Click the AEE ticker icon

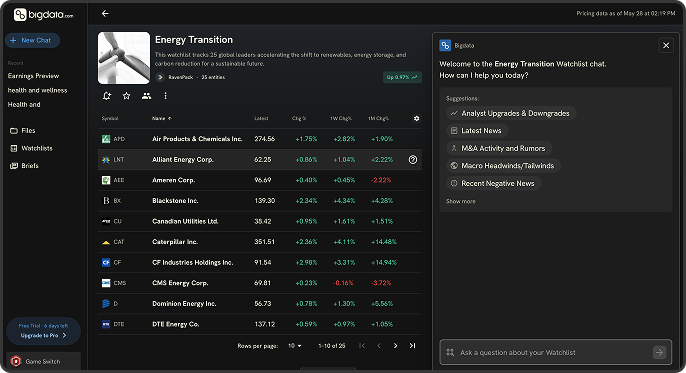click(x=106, y=180)
